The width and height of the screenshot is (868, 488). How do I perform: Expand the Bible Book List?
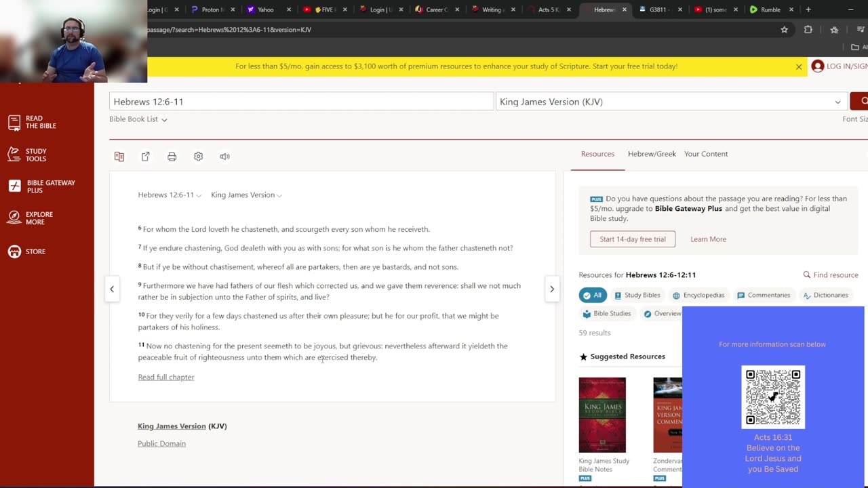click(x=138, y=119)
